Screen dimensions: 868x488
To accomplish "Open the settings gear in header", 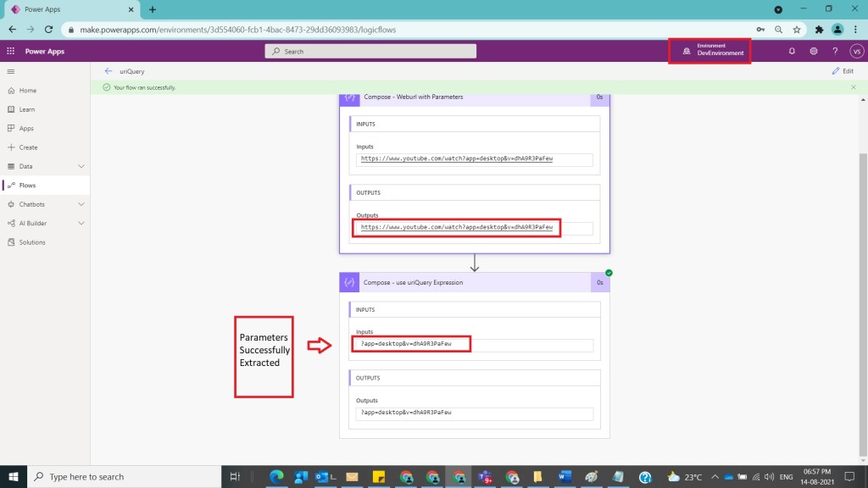I will (x=813, y=52).
